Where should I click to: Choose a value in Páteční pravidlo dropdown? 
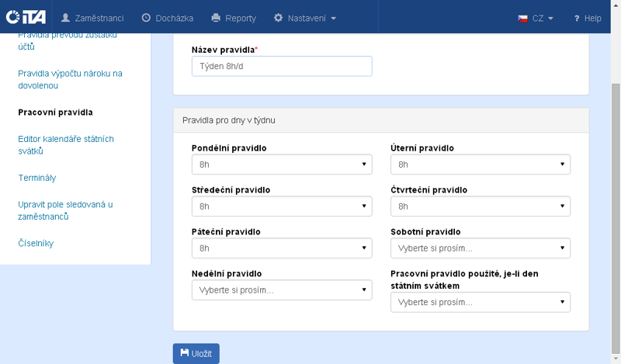coord(281,248)
